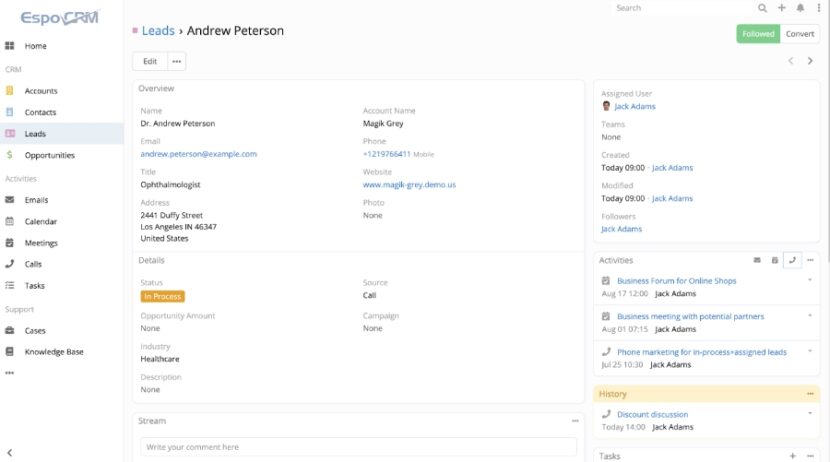Open andrew.peterson@example.com email link
The width and height of the screenshot is (830, 462).
point(199,154)
